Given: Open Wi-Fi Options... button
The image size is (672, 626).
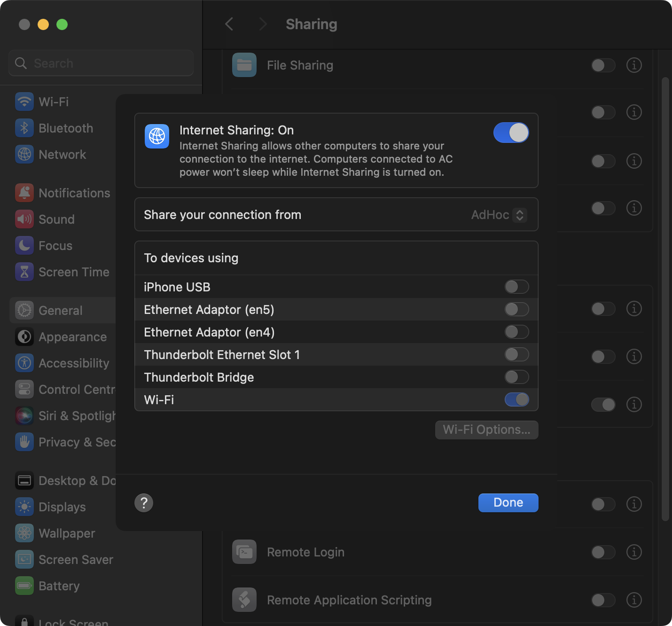Looking at the screenshot, I should pos(486,430).
